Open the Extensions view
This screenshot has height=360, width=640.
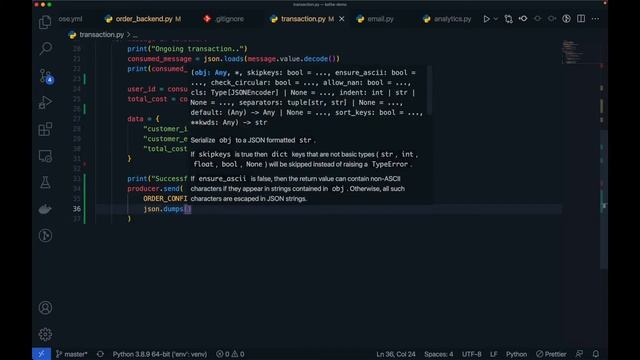click(x=45, y=129)
